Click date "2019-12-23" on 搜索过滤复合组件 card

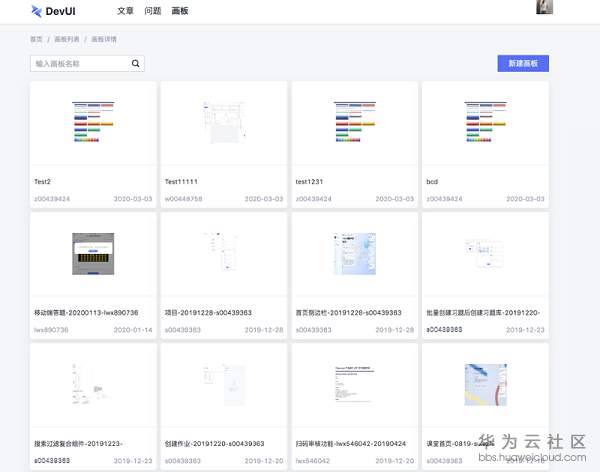click(133, 461)
